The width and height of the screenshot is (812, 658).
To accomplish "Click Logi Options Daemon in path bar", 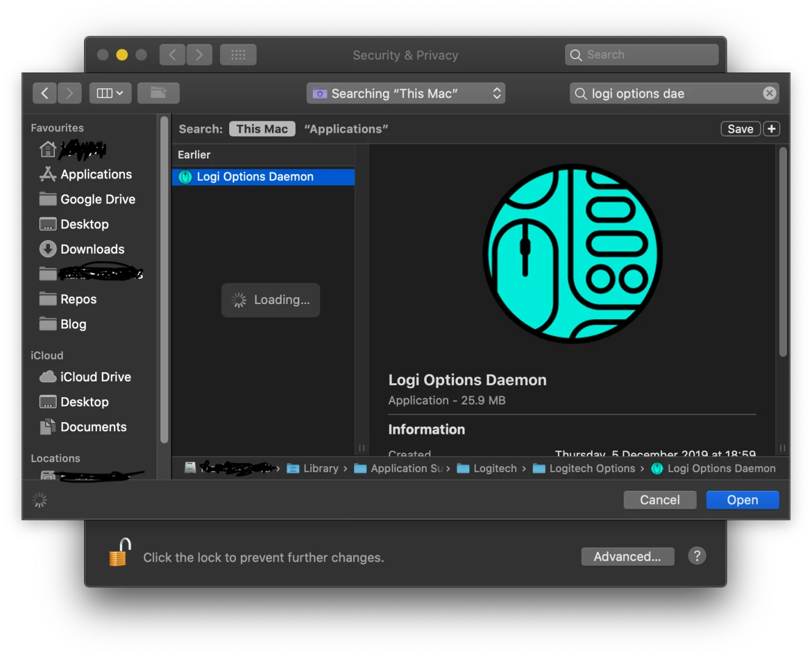I will click(x=713, y=469).
